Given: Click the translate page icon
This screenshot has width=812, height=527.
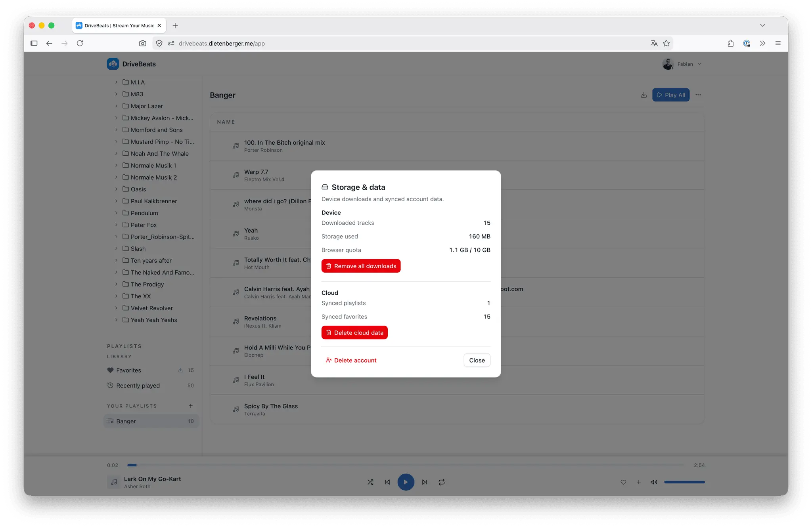Looking at the screenshot, I should tap(654, 43).
